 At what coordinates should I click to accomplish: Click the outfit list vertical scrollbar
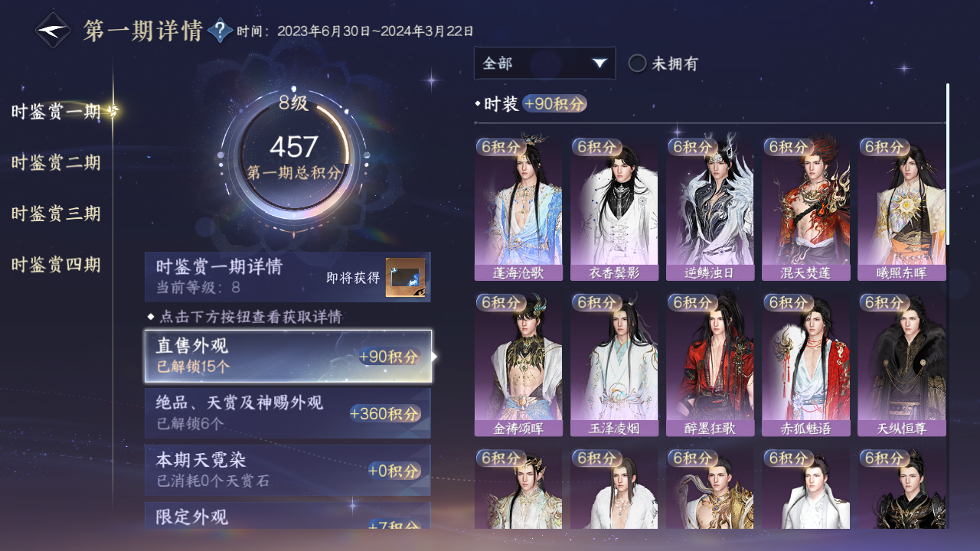click(948, 164)
